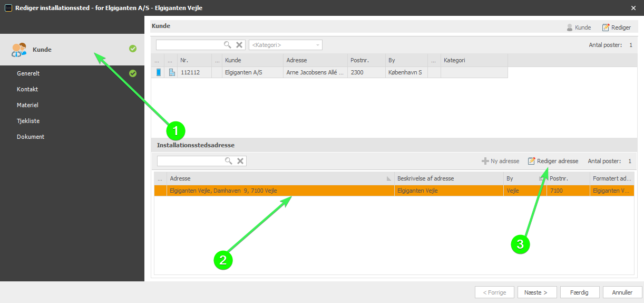The height and width of the screenshot is (303, 644).
Task: Click the Annuller button
Action: tap(622, 292)
